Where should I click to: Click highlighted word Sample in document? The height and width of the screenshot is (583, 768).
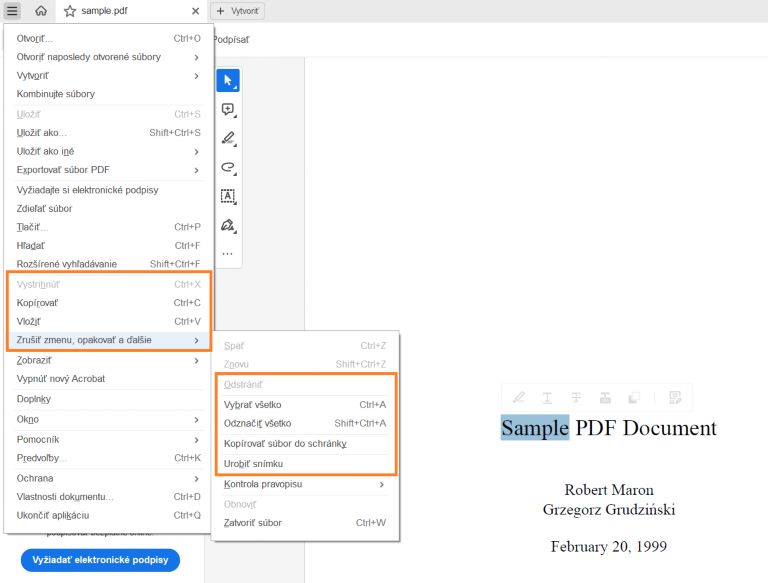[x=535, y=428]
